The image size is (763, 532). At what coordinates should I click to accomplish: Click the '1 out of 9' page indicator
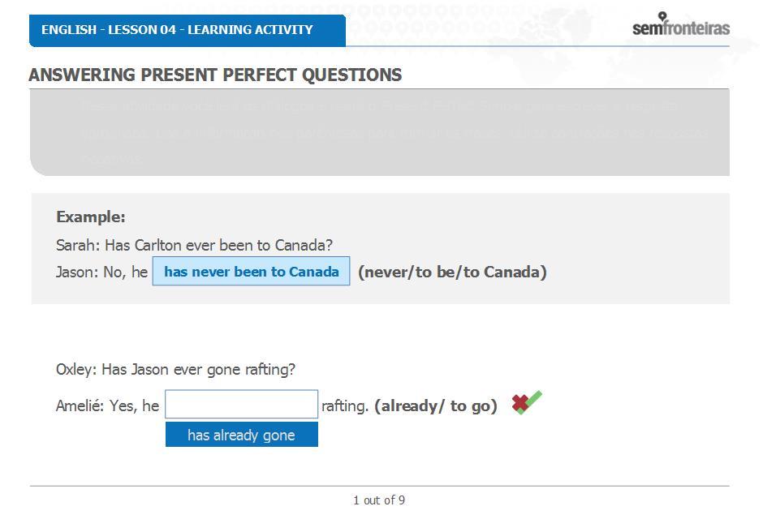pyautogui.click(x=379, y=500)
